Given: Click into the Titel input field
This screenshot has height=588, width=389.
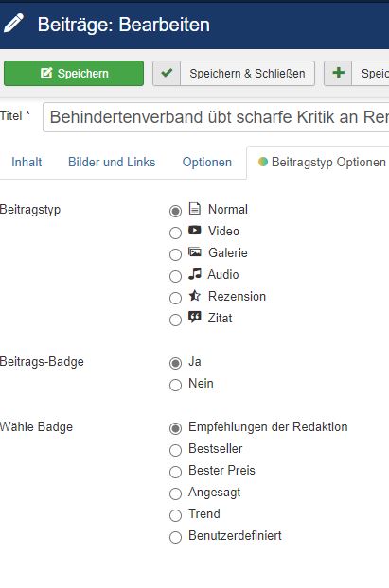Looking at the screenshot, I should (217, 117).
